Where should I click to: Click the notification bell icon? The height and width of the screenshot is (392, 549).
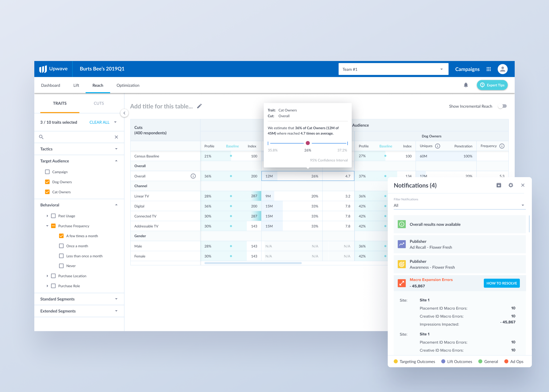pos(466,85)
